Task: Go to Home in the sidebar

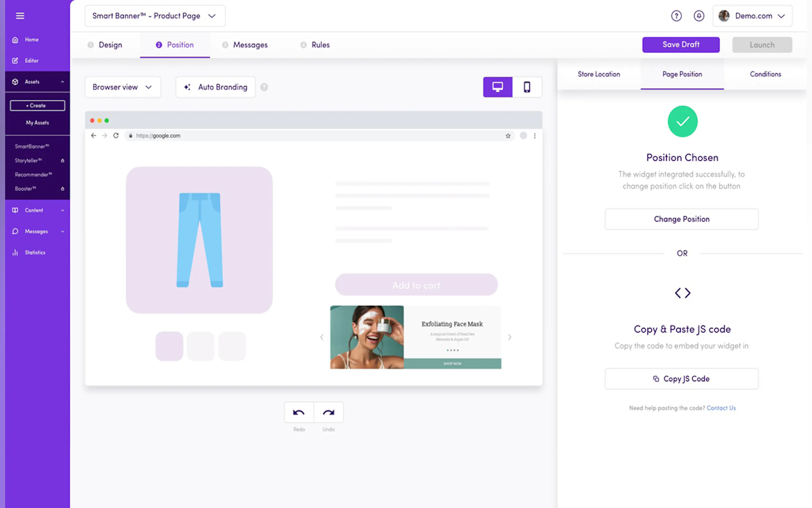Action: pyautogui.click(x=31, y=40)
